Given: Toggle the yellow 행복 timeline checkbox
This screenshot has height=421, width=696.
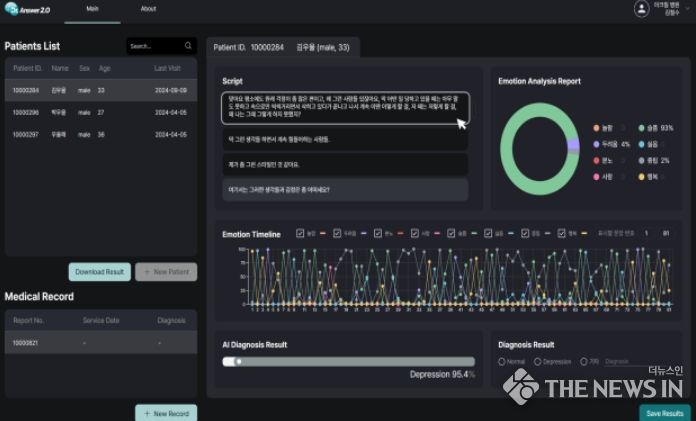Looking at the screenshot, I should [562, 233].
